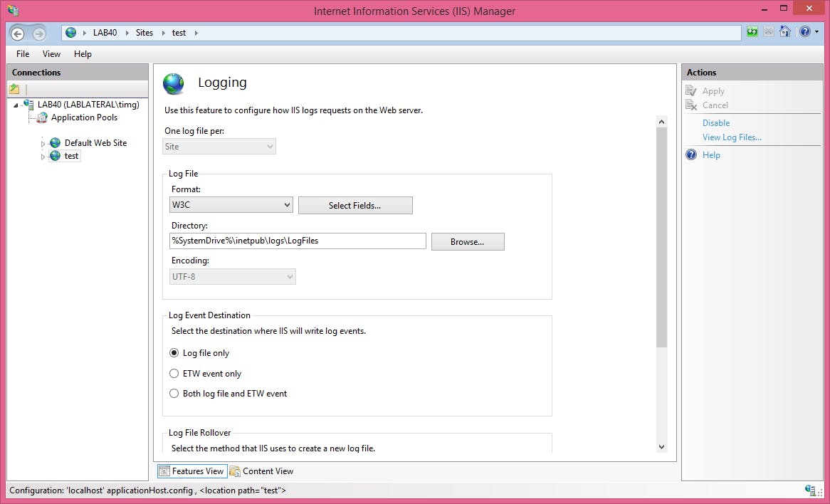Click the LAB40 server icon in tree
Viewport: 830px width, 504px height.
tap(28, 105)
